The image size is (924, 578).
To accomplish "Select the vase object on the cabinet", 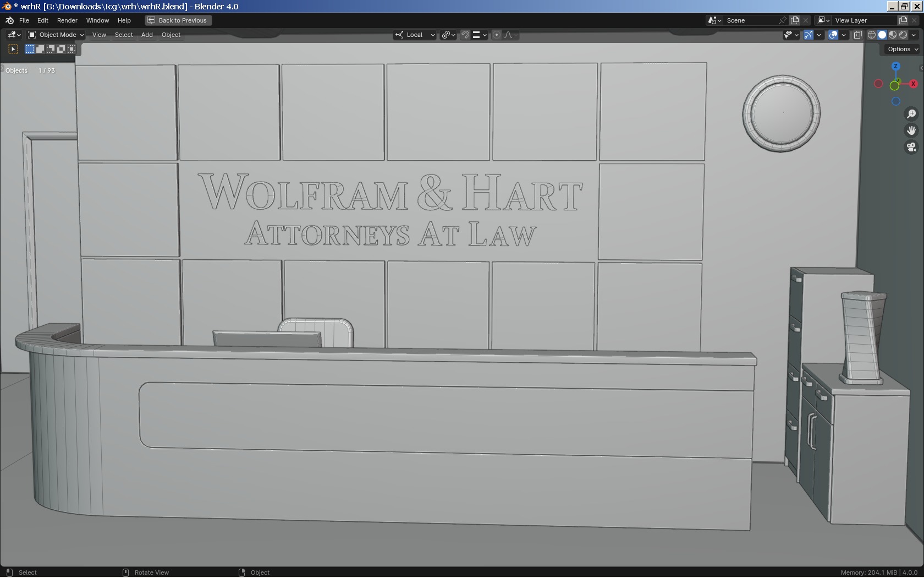I will (x=863, y=338).
